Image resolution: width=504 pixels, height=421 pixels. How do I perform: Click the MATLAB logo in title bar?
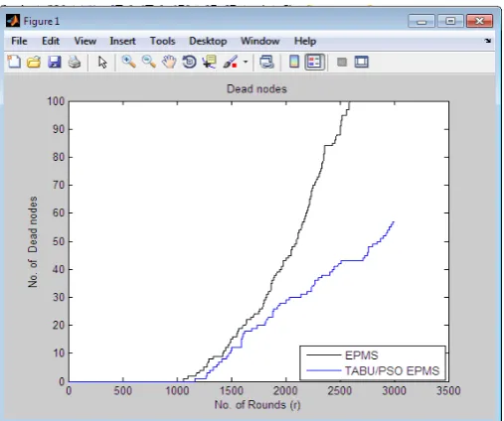point(13,21)
